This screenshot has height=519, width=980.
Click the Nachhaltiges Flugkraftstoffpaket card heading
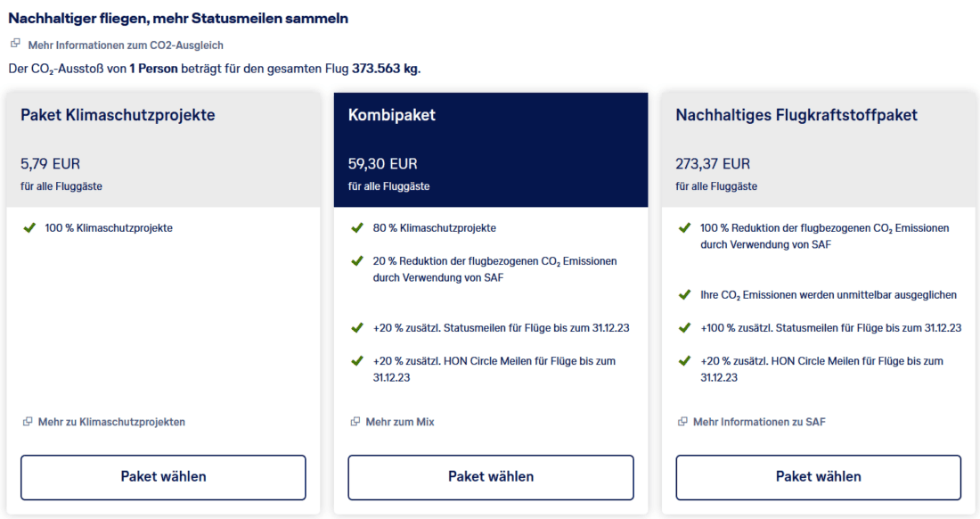pos(796,115)
